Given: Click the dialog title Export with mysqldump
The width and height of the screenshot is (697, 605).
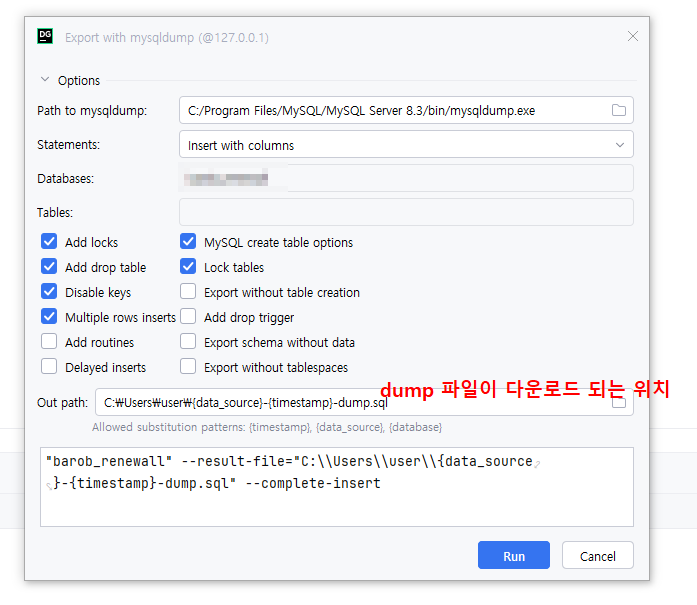Looking at the screenshot, I should pyautogui.click(x=167, y=37).
